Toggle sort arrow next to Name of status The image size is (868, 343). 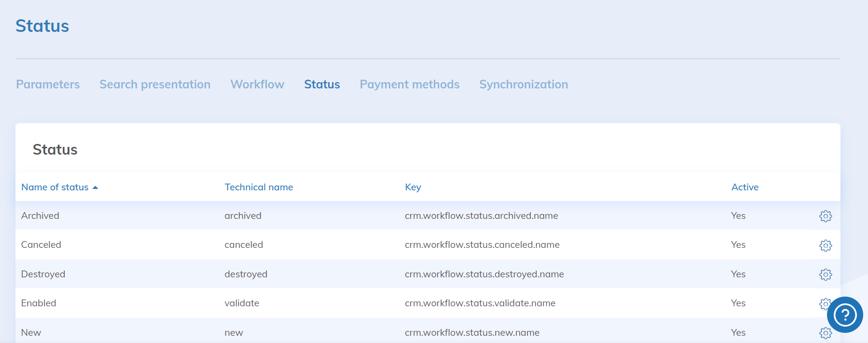click(96, 187)
